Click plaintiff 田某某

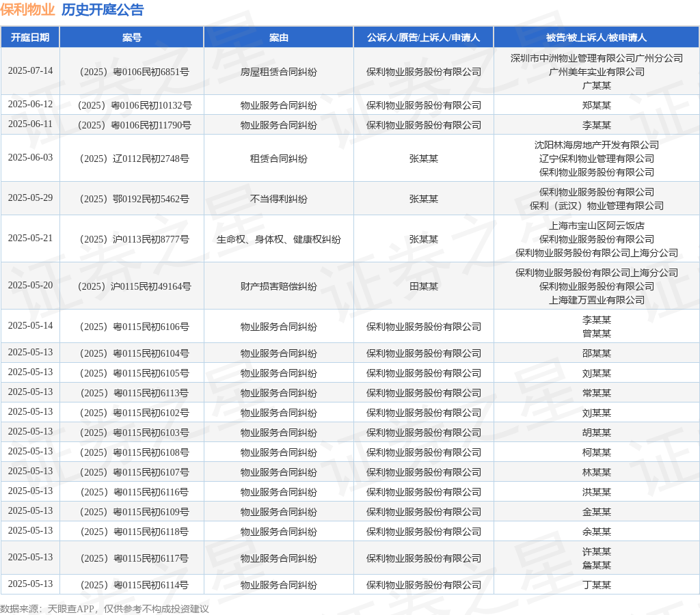(423, 286)
